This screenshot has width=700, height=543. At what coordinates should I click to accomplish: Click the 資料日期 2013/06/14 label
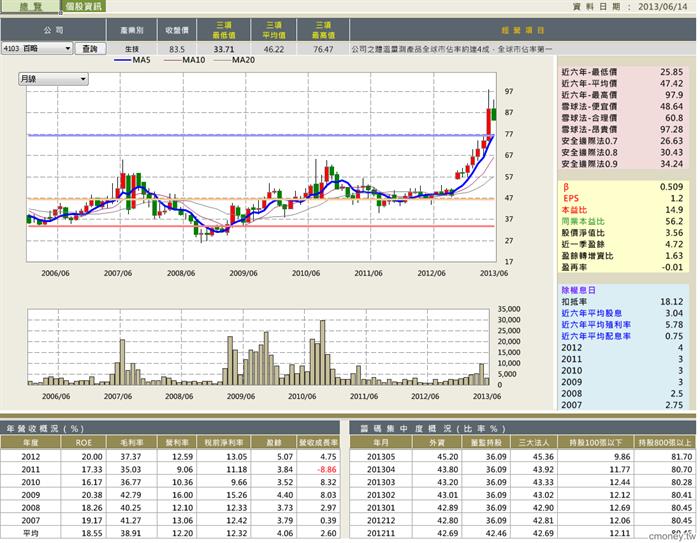pos(629,7)
